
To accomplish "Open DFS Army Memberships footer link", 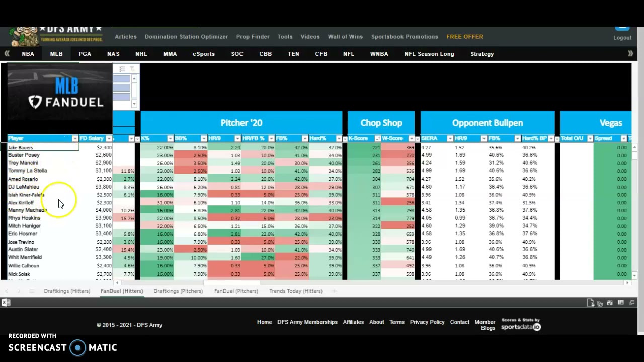I will [x=307, y=322].
